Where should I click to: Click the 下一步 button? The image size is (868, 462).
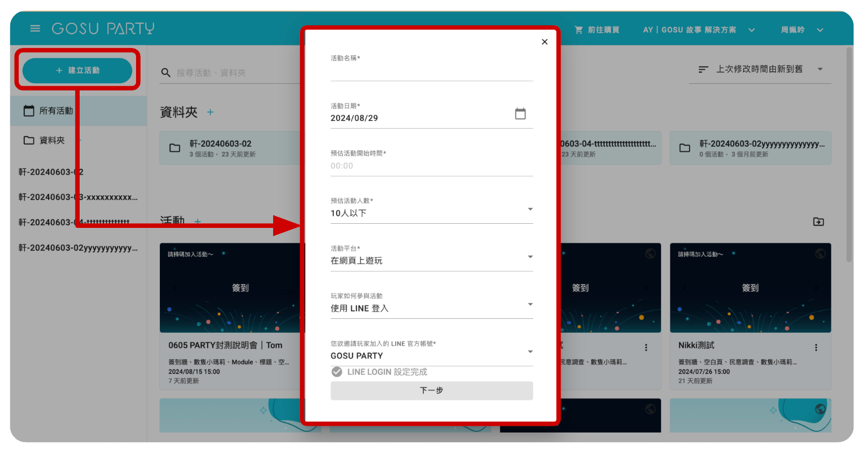click(x=431, y=391)
